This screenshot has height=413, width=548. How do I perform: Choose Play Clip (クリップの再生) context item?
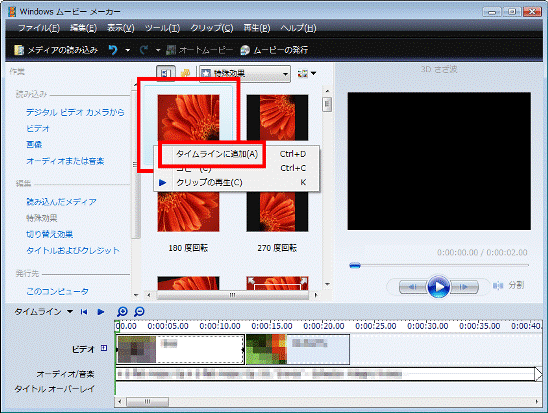point(237,182)
